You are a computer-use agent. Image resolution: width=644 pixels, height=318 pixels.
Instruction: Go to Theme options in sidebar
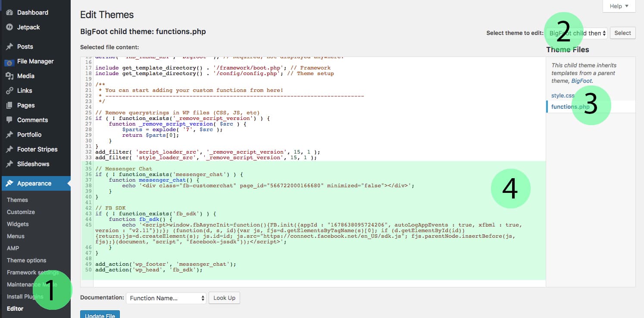[x=26, y=260]
